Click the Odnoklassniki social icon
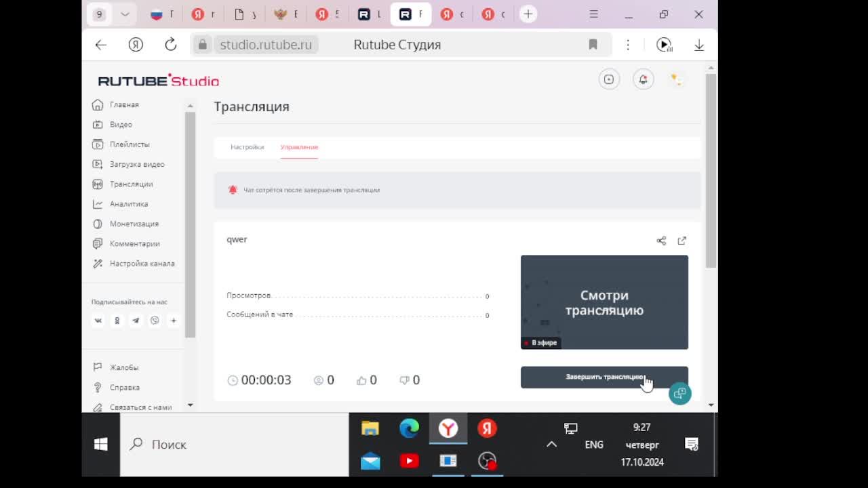868x488 pixels. tap(117, 321)
